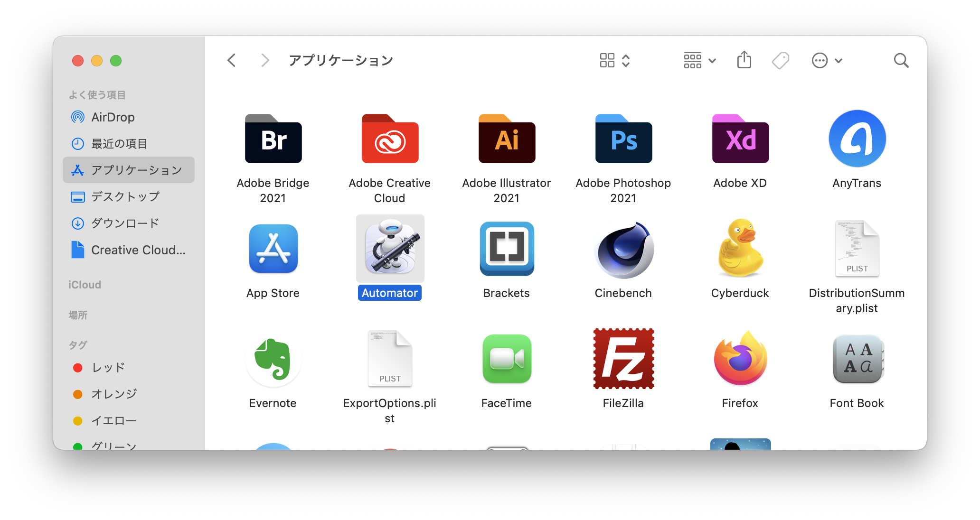This screenshot has height=520, width=980.
Task: Open Adobe Creative Cloud folder icon
Action: 390,139
